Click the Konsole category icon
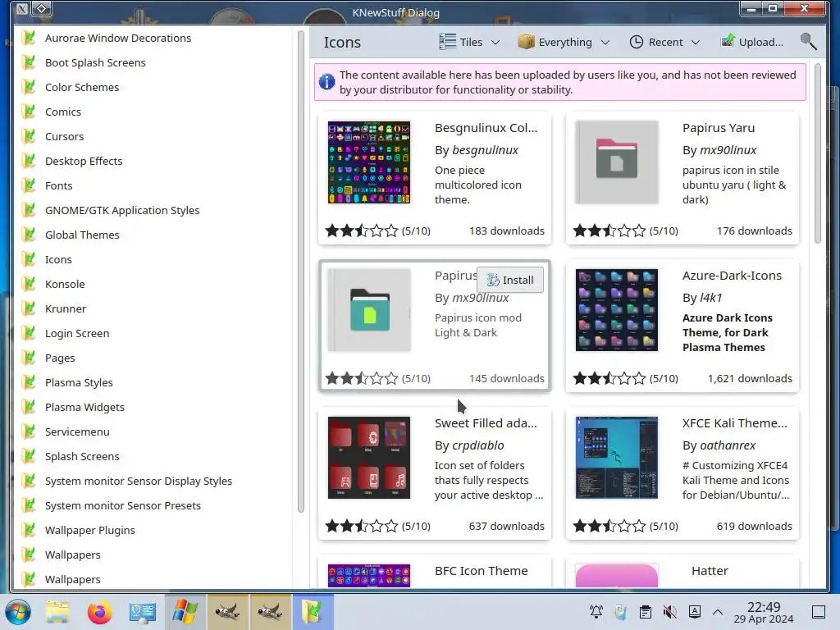Screen dimensions: 840x630 coord(29,284)
